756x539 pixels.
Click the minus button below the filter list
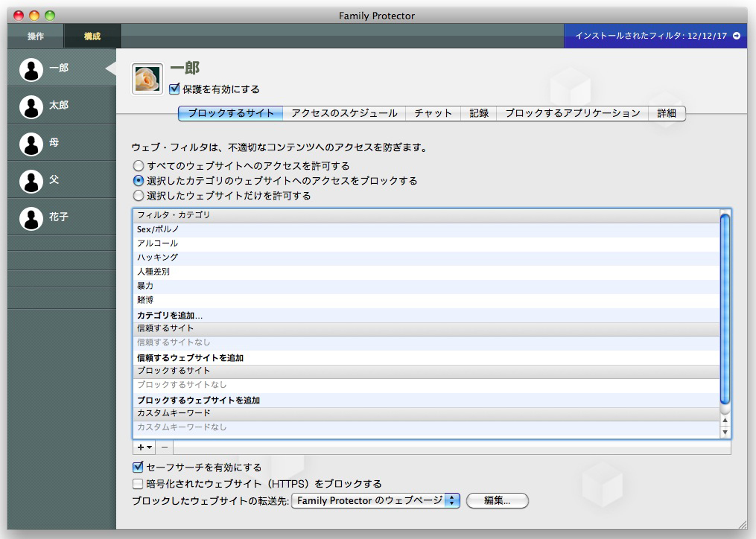[x=165, y=447]
